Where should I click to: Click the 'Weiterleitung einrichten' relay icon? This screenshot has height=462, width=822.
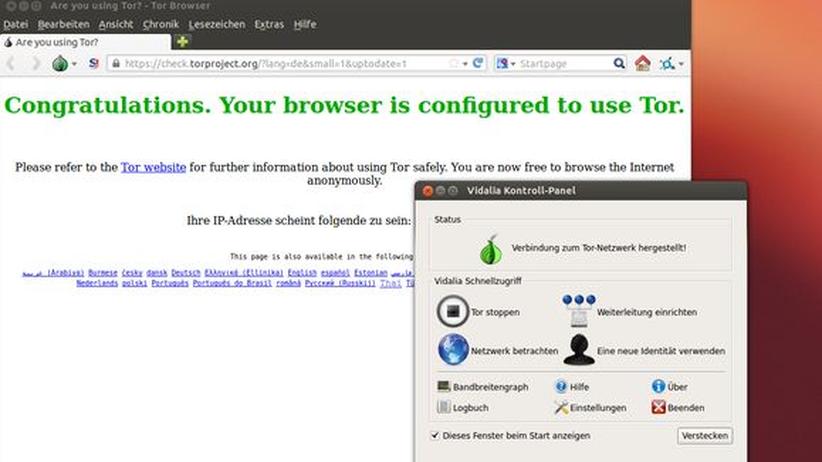coord(579,310)
